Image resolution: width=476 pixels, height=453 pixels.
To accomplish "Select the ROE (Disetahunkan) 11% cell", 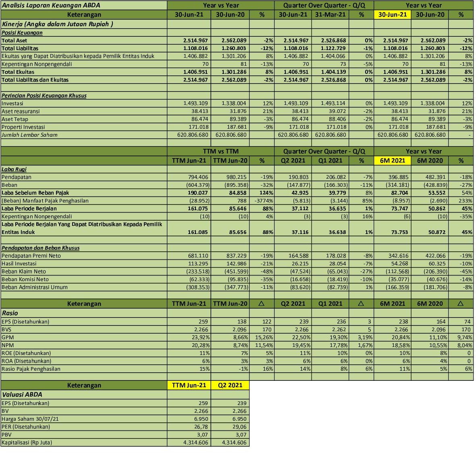I will (x=204, y=353).
